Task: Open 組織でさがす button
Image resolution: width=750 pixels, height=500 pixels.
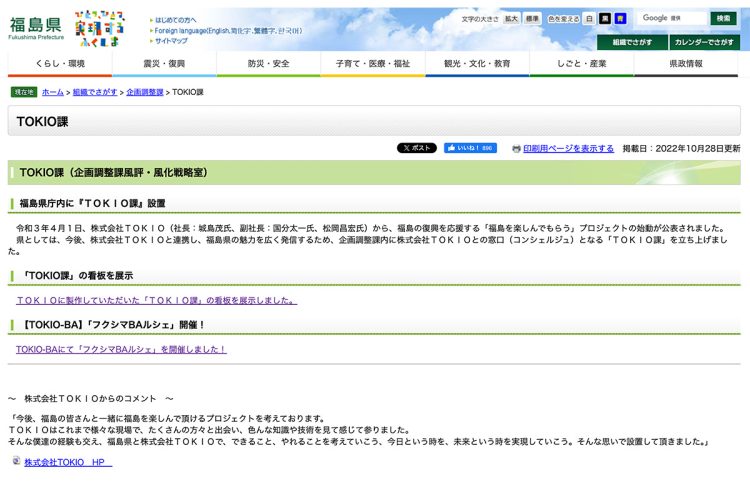Action: point(632,42)
